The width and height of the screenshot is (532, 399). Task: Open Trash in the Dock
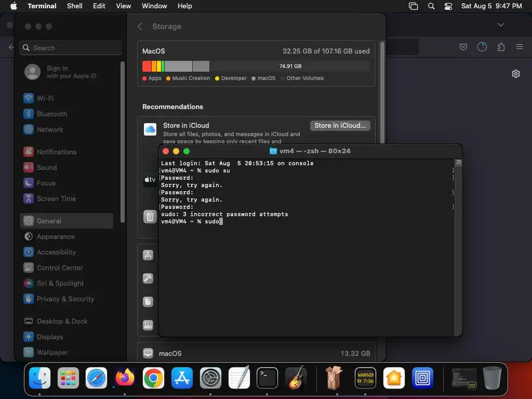[x=493, y=378]
